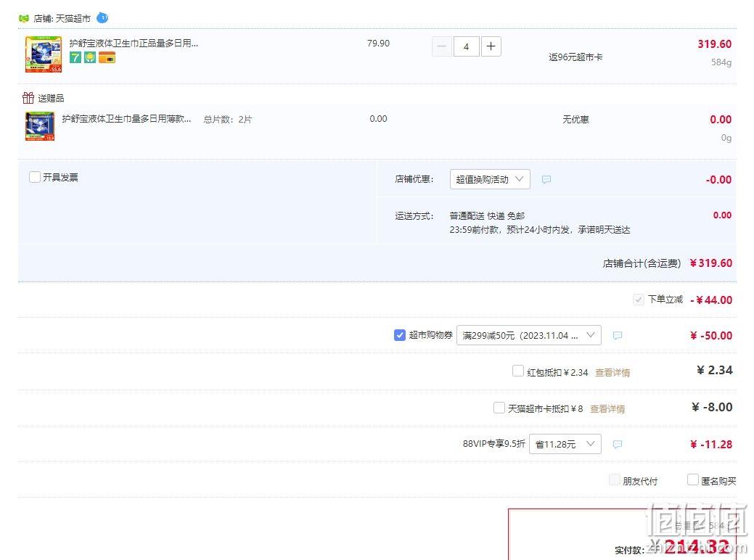Click the green 7-day return badge icon
The image size is (754, 560).
75,58
